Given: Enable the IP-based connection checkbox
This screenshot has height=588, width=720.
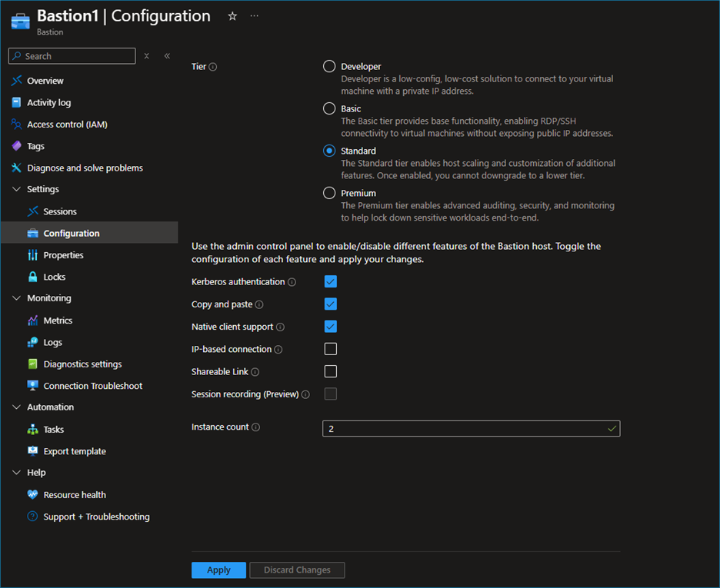Looking at the screenshot, I should click(x=331, y=349).
